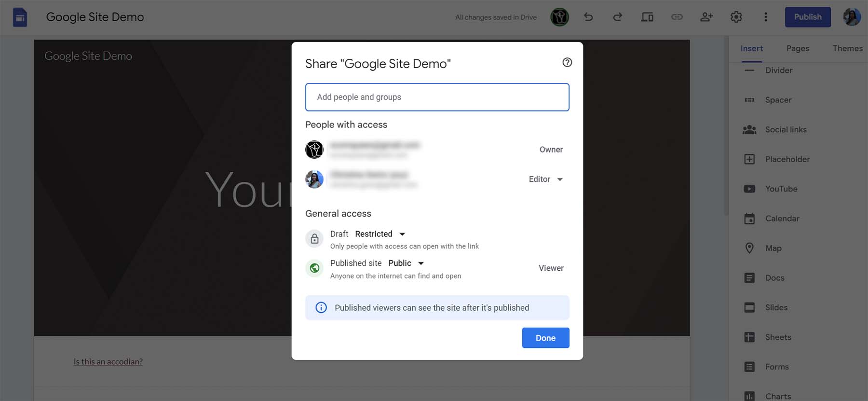This screenshot has width=868, height=401.
Task: Open the Published site Public dropdown
Action: [x=406, y=263]
